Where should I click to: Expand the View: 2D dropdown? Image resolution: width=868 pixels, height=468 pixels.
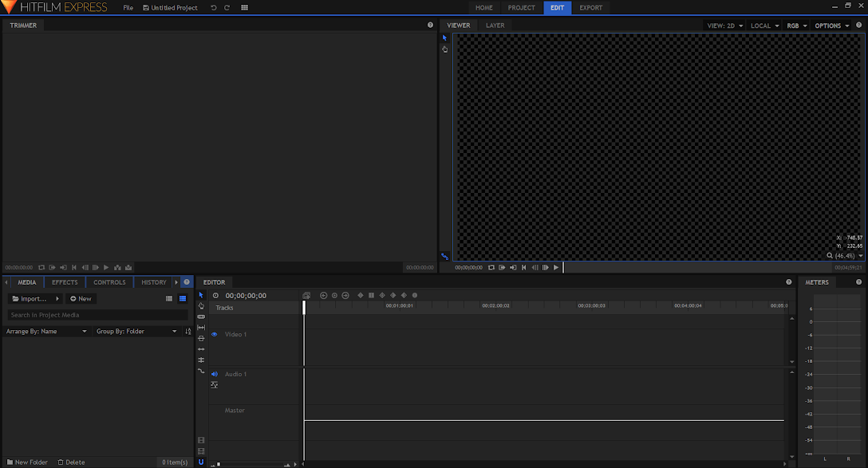(x=724, y=26)
